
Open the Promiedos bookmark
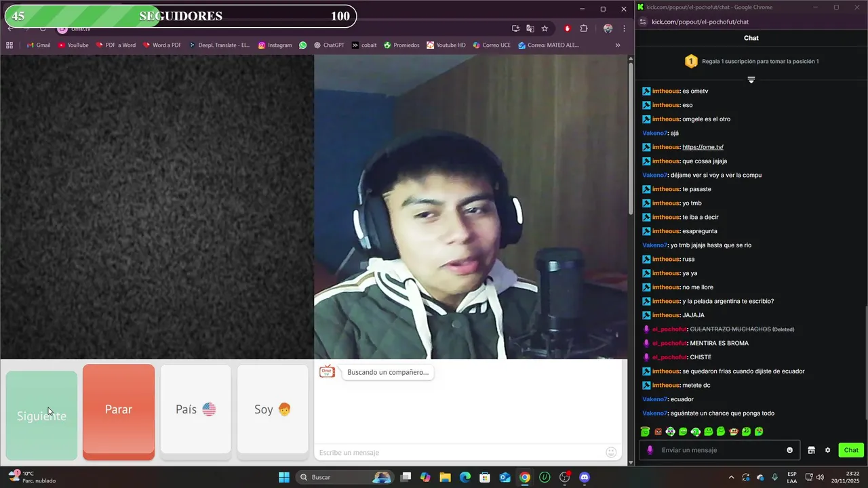pyautogui.click(x=401, y=45)
